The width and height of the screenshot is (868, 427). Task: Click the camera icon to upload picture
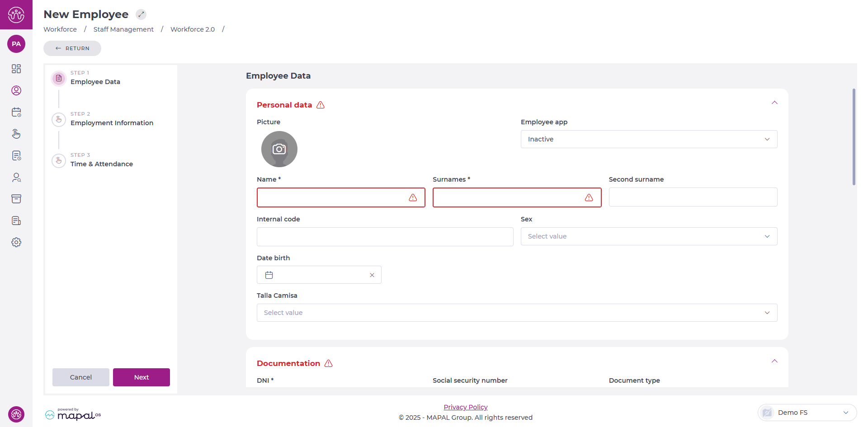[x=279, y=149]
